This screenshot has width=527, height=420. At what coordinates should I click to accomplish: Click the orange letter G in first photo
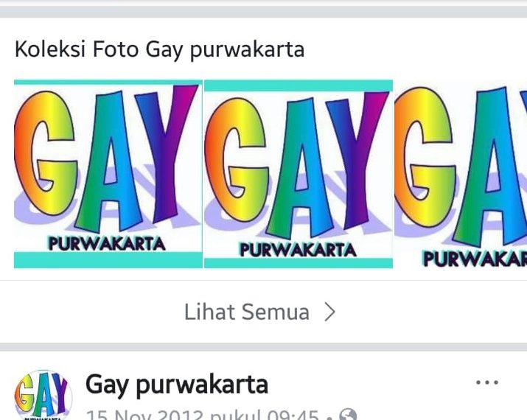[46, 153]
